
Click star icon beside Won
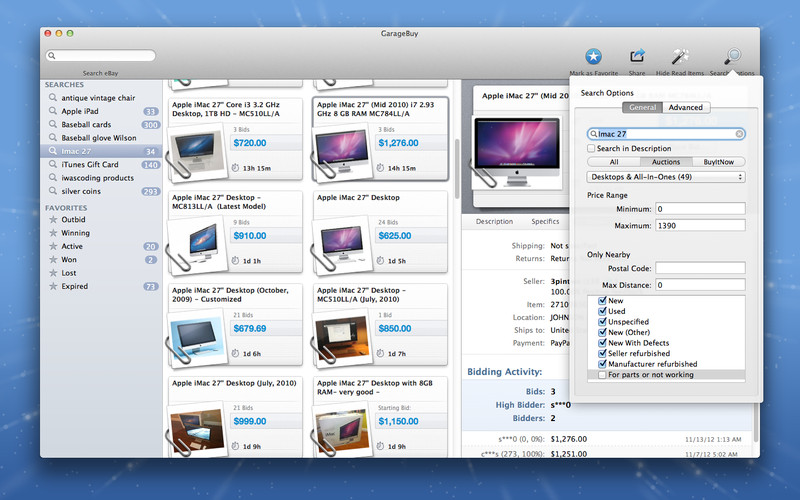(x=53, y=259)
